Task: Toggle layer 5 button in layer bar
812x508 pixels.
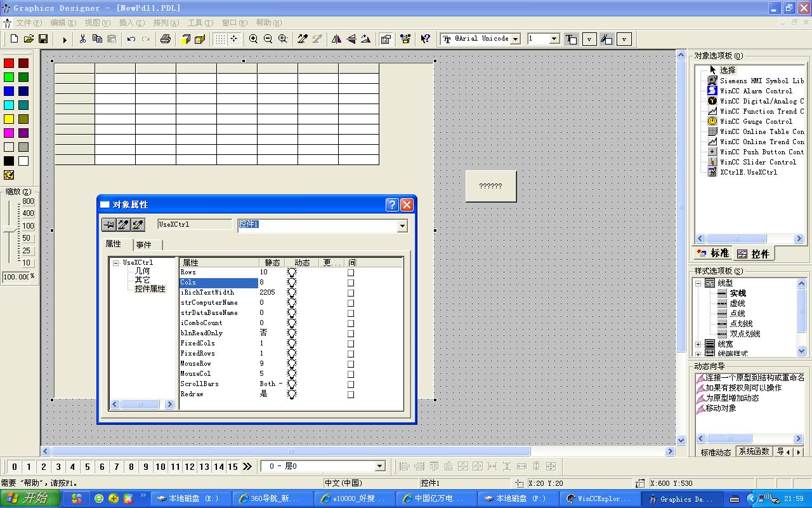Action: pyautogui.click(x=88, y=467)
